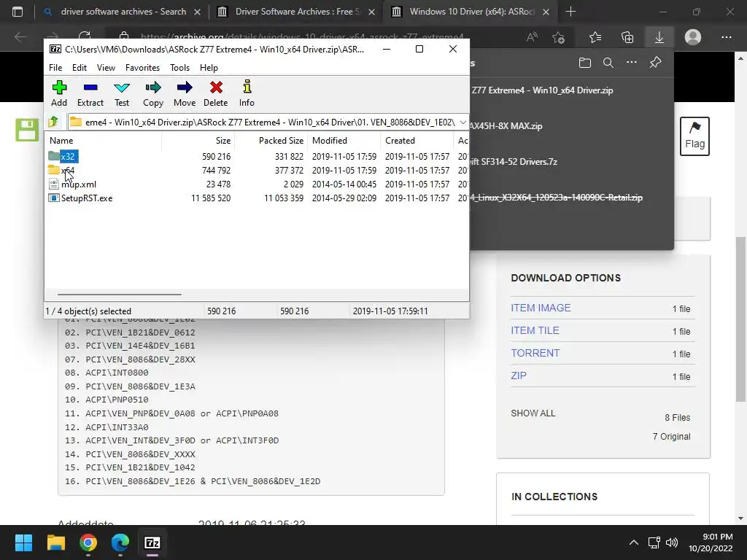Image resolution: width=747 pixels, height=560 pixels.
Task: Click the TORRENT download link
Action: point(535,353)
